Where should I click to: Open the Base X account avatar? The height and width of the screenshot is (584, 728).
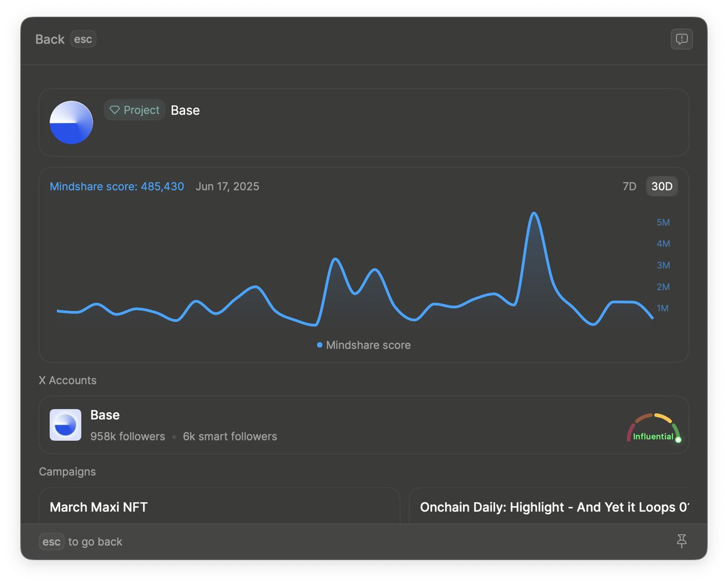(x=66, y=425)
